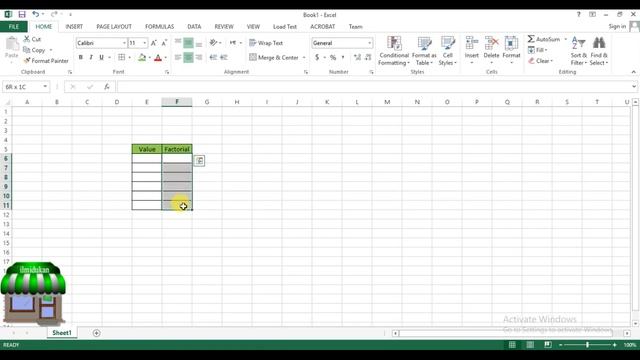This screenshot has width=640, height=360.
Task: Open the Quick Analysis button beside selection
Action: tap(199, 161)
